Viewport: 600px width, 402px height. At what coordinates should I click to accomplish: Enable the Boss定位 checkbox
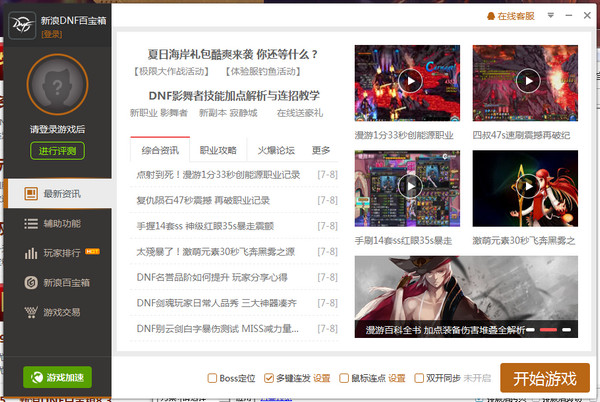pos(211,378)
